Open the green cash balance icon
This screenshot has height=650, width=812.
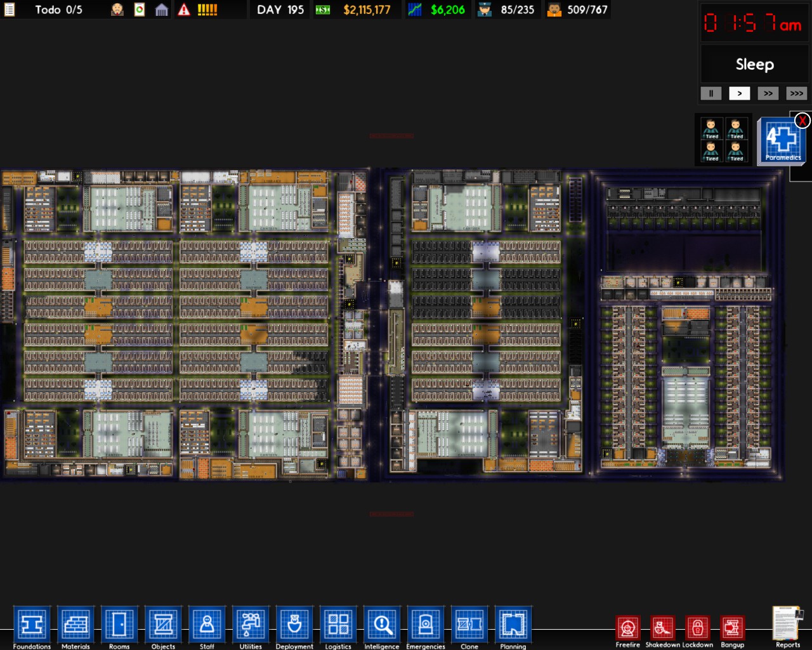323,10
